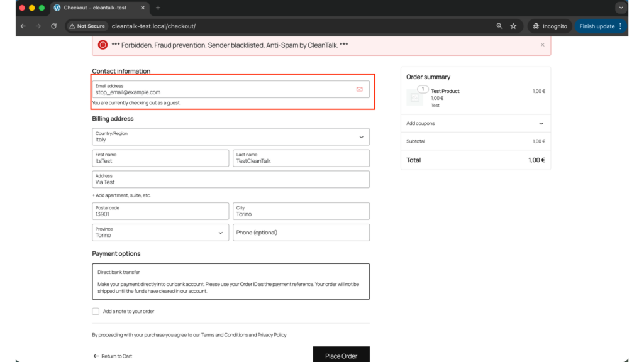644x362 pixels.
Task: Click the bookmark star in the address bar
Action: 513,26
